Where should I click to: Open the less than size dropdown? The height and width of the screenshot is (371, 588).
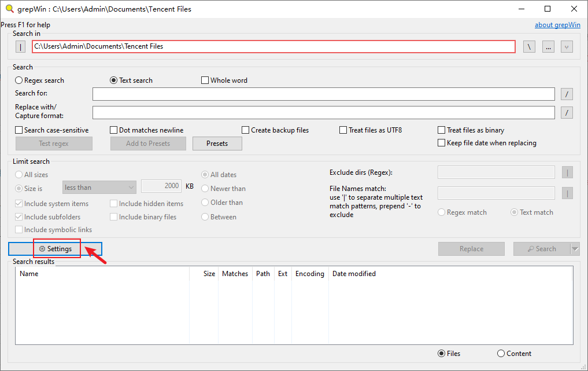99,188
